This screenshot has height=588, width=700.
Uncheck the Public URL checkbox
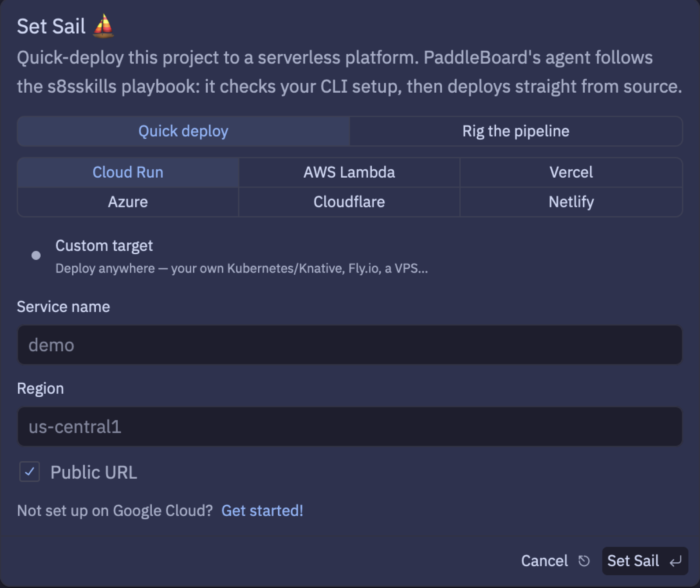click(x=29, y=472)
